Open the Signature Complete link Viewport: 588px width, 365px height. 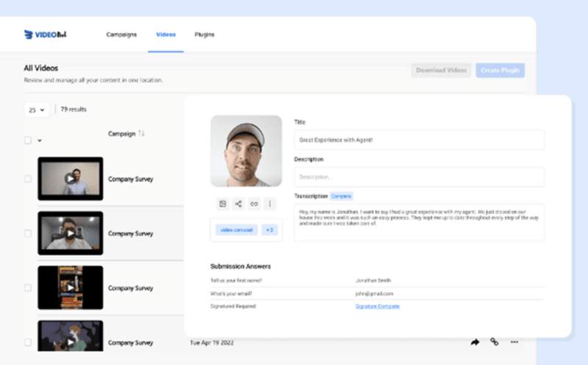click(377, 306)
